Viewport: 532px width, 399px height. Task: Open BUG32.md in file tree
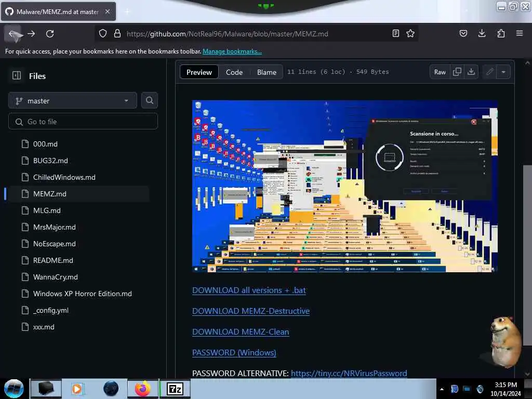[x=50, y=161]
